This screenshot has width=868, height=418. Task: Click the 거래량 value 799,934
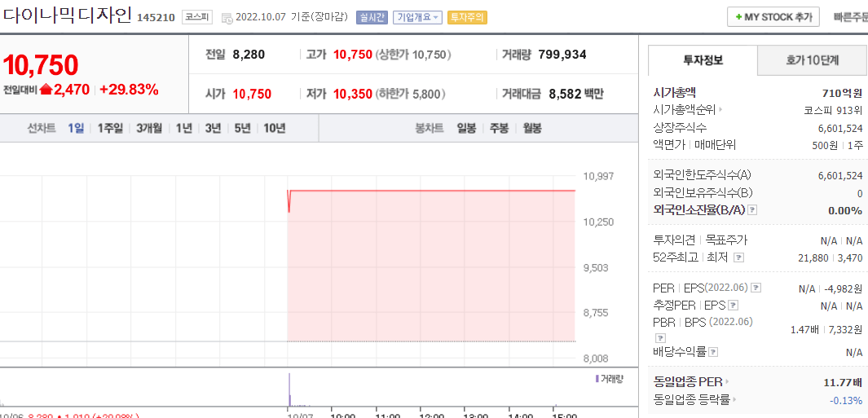click(x=562, y=55)
